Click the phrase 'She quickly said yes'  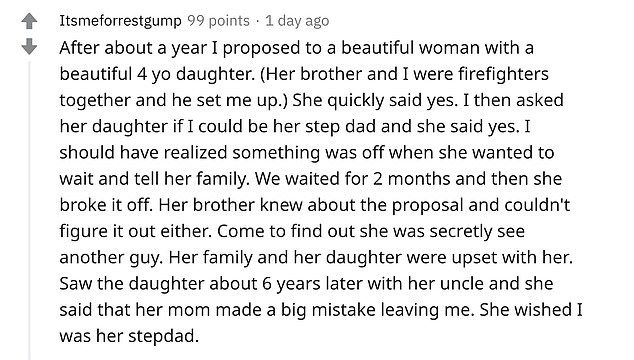point(375,100)
